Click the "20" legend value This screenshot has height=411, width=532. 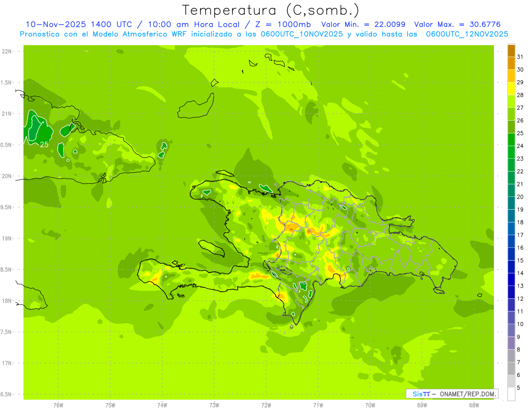coord(520,197)
